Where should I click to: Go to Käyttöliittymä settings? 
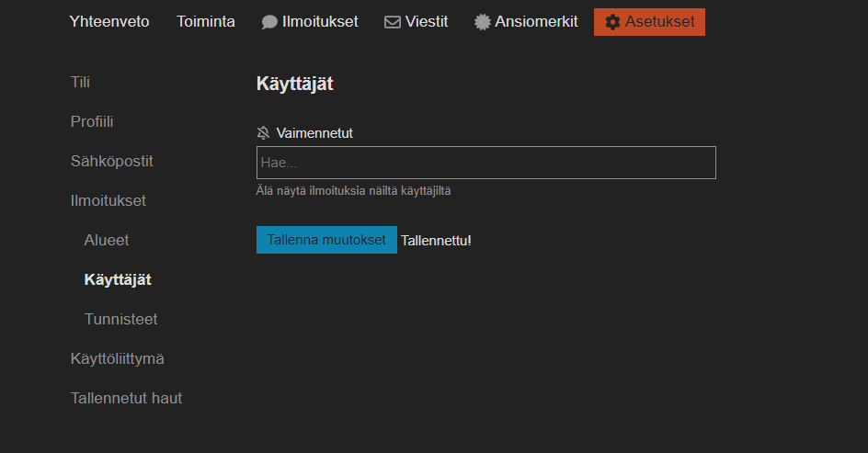[117, 358]
